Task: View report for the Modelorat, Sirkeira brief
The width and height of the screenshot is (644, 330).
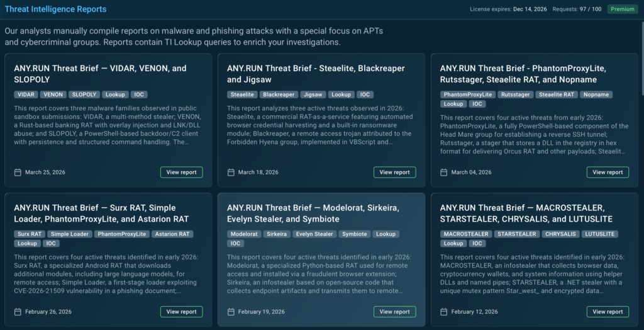Action: coord(394,312)
